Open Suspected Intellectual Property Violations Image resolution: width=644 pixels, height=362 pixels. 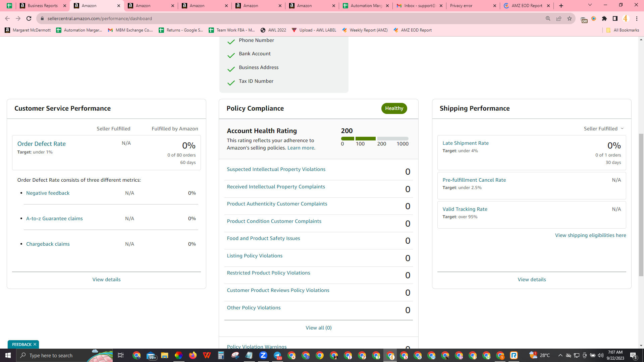[276, 169]
